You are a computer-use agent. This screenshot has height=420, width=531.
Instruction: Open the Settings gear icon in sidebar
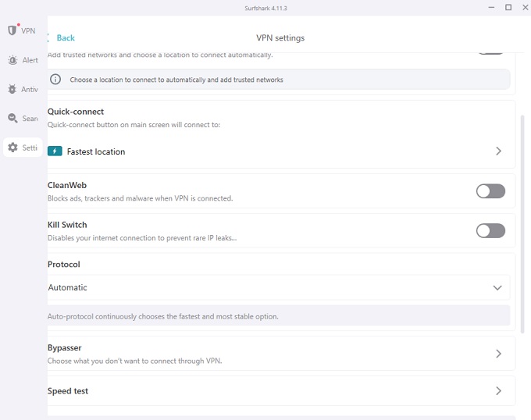point(12,148)
